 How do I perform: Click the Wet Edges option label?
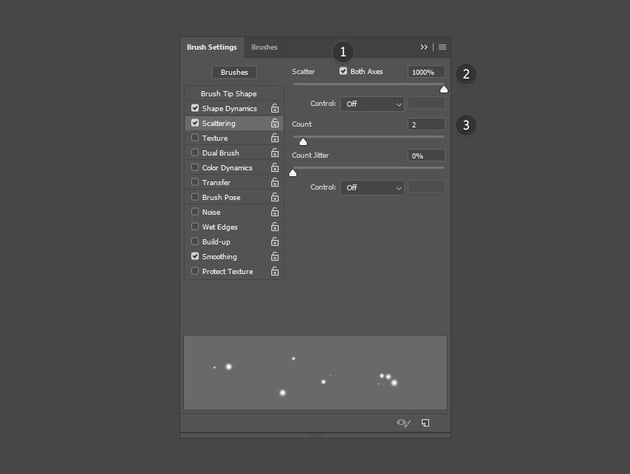pyautogui.click(x=220, y=227)
